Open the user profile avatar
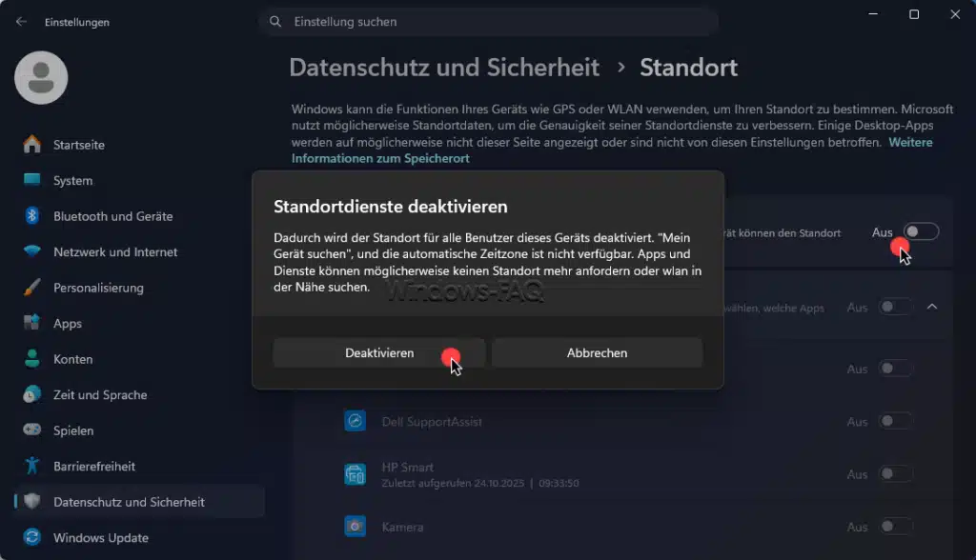This screenshot has height=560, width=976. 41,78
